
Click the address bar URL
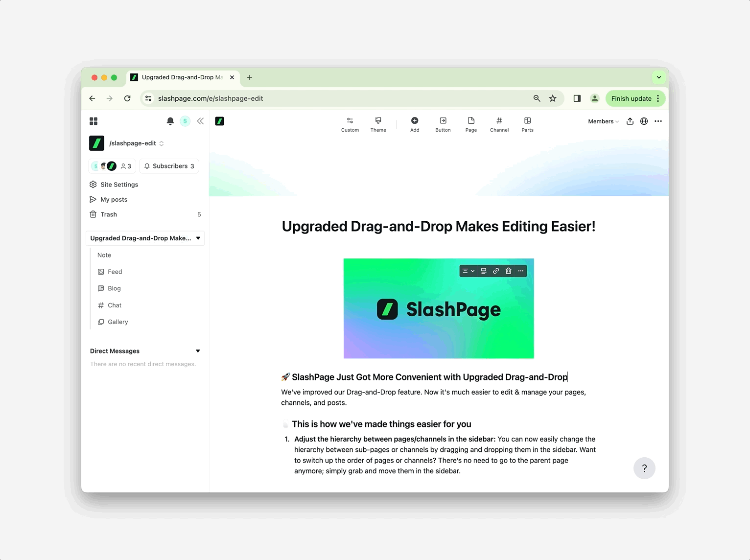click(211, 98)
